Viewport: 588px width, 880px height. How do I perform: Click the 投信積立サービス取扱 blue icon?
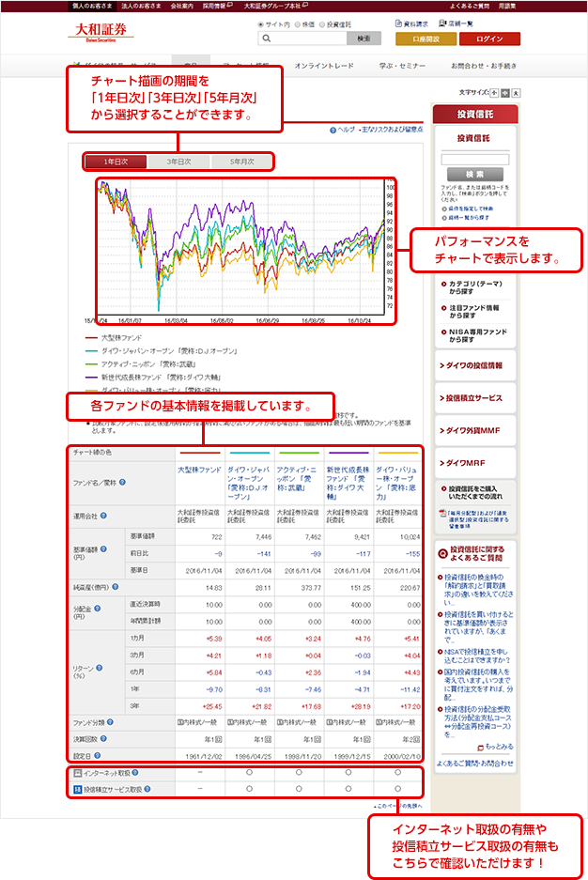tap(78, 790)
